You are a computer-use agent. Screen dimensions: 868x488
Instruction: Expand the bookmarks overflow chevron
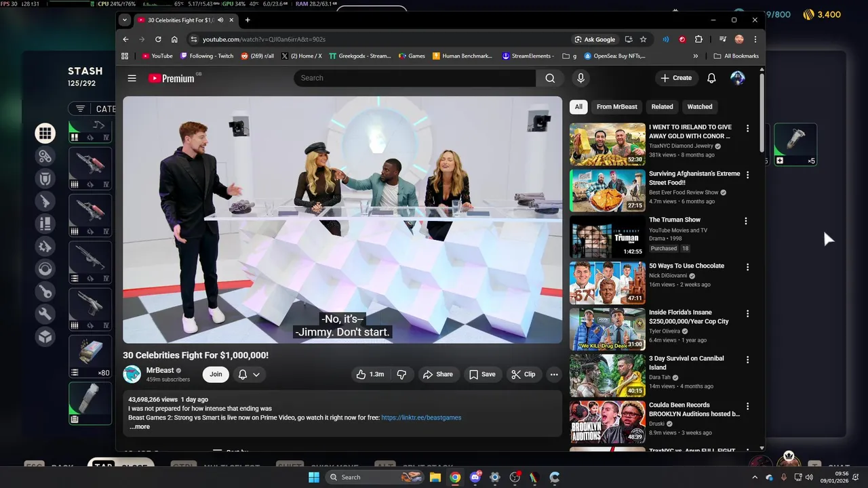695,56
